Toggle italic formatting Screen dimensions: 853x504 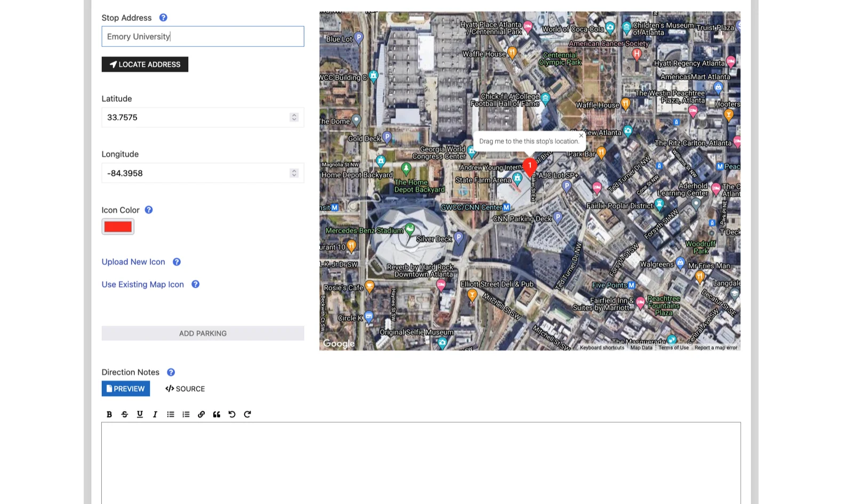(x=155, y=414)
